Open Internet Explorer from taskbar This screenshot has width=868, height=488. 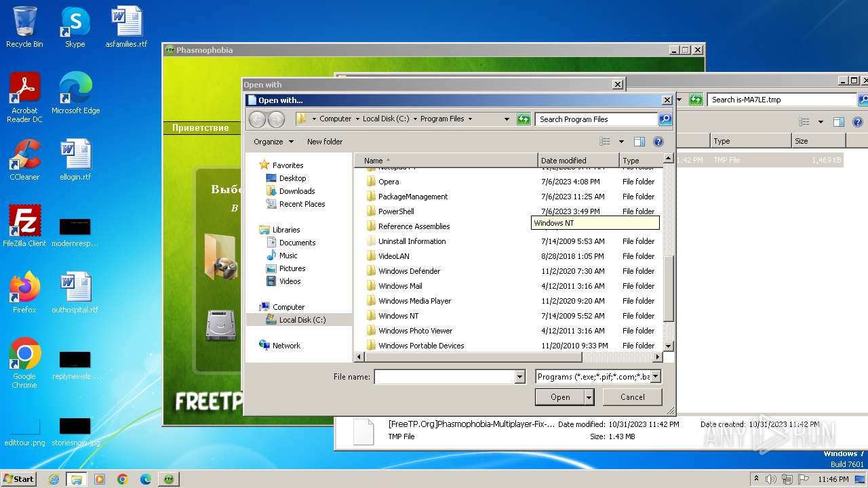pyautogui.click(x=54, y=479)
